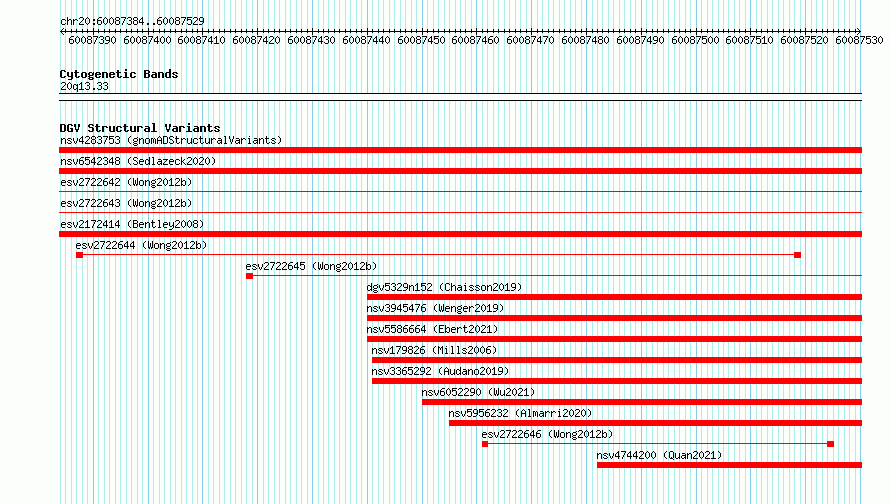Open dgv5329n152 Chaisson2019 variant label
The image size is (890, 504).
[x=444, y=287]
